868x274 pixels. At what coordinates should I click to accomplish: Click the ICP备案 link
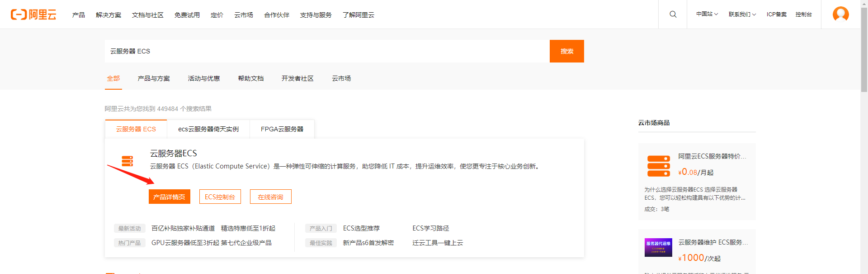pyautogui.click(x=777, y=14)
